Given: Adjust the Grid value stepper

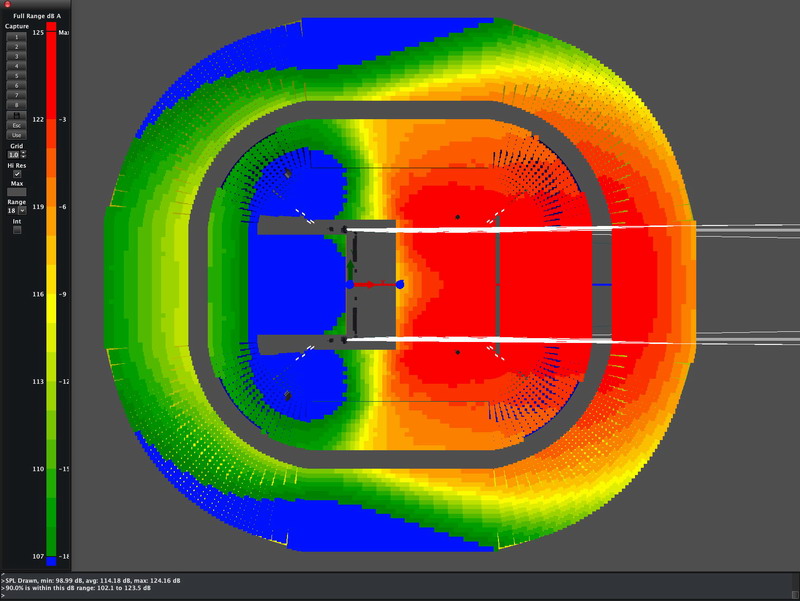Looking at the screenshot, I should click(x=23, y=155).
